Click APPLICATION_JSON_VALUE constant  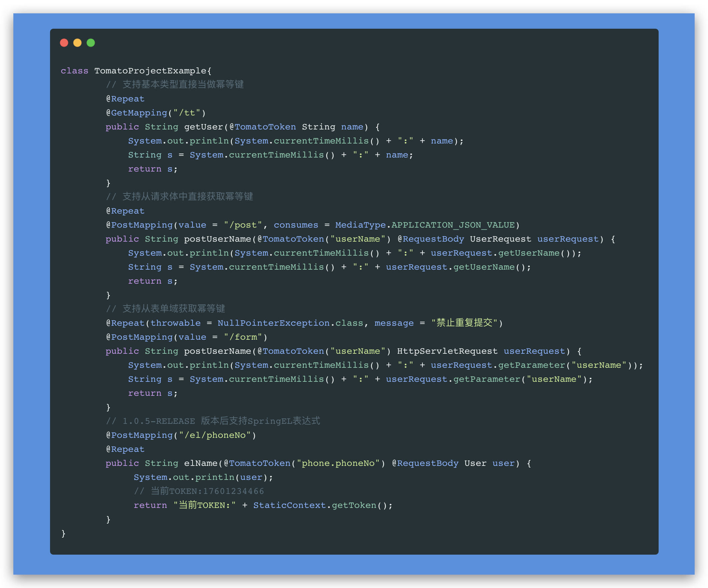click(x=453, y=225)
